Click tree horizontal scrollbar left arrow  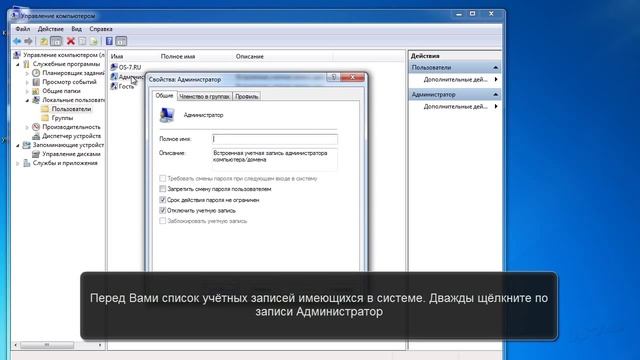click(x=16, y=345)
